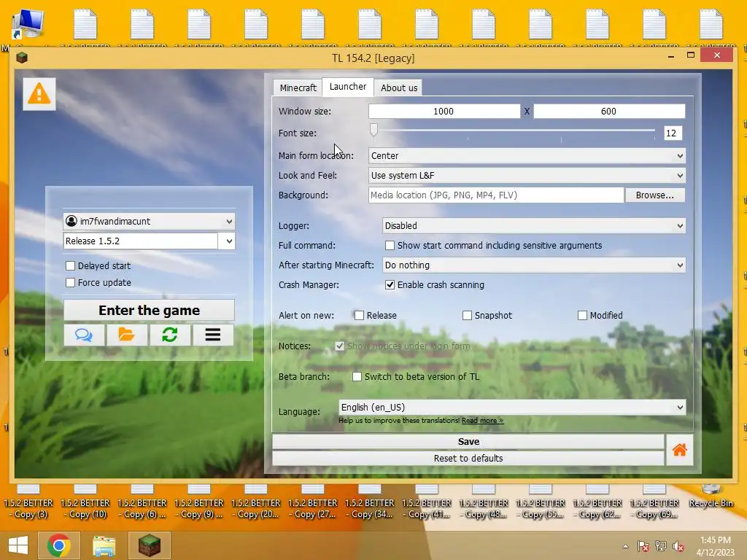The image size is (747, 560).
Task: Click the Background media location field
Action: tap(496, 195)
